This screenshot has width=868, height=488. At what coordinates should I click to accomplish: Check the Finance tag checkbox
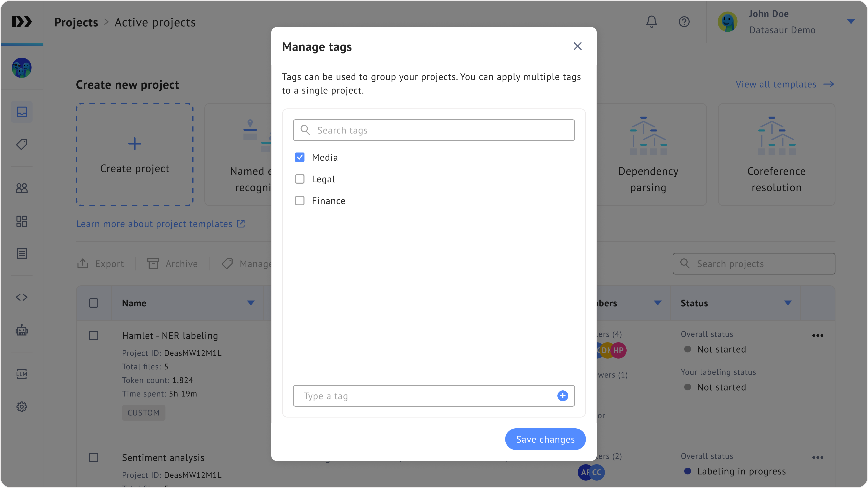(300, 201)
